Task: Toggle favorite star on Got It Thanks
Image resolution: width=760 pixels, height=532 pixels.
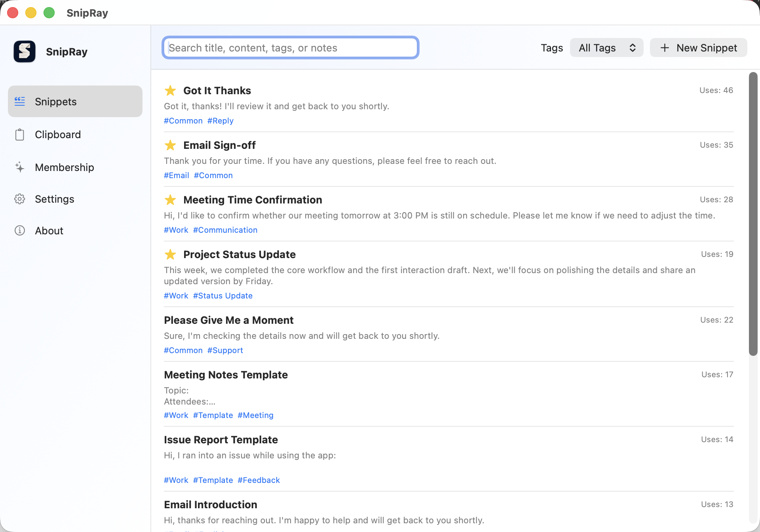Action: pyautogui.click(x=170, y=90)
